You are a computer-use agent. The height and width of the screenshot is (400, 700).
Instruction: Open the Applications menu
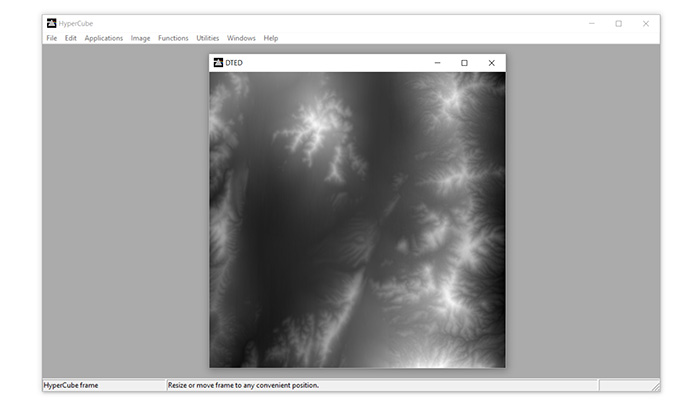(x=104, y=38)
